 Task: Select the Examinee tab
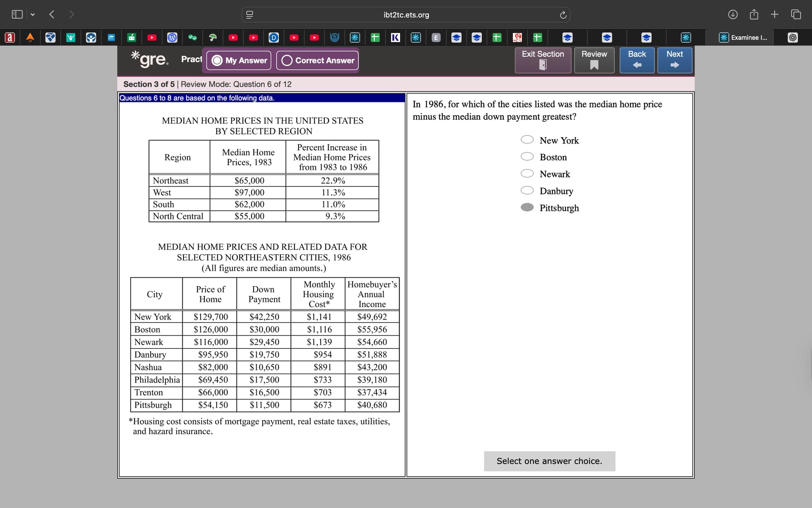point(743,38)
